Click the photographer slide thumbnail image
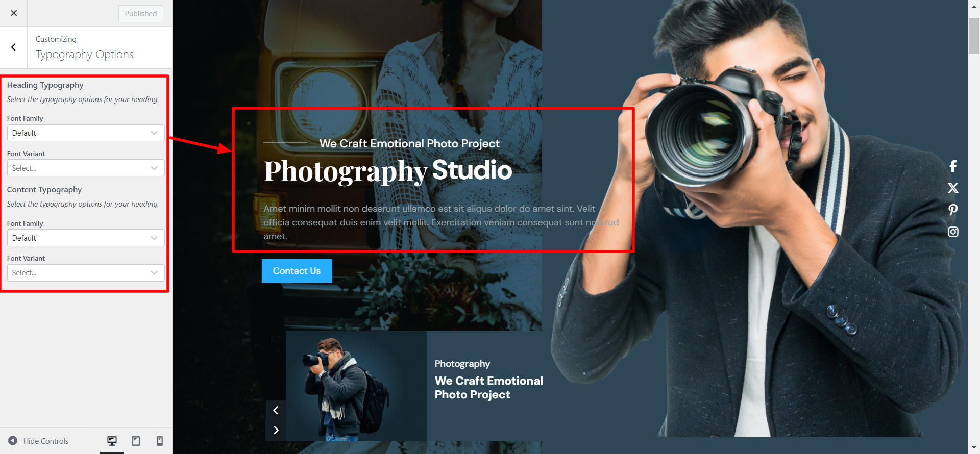This screenshot has width=980, height=454. (356, 386)
